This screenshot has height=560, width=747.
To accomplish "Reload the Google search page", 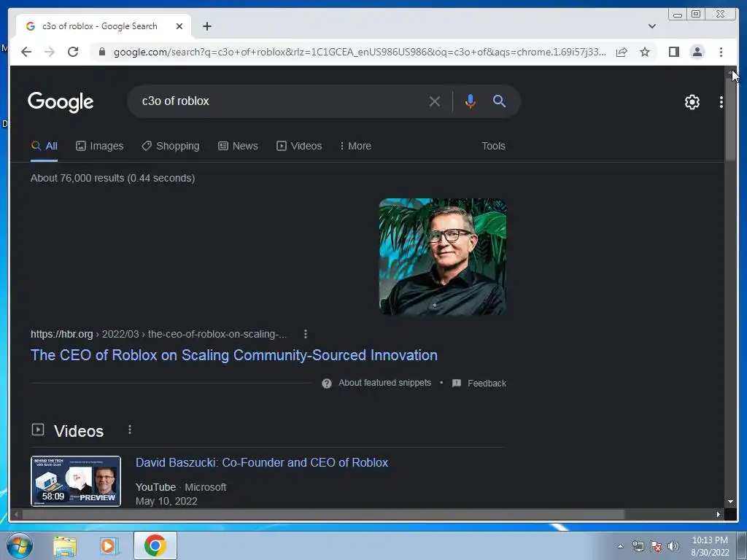I will (x=73, y=52).
